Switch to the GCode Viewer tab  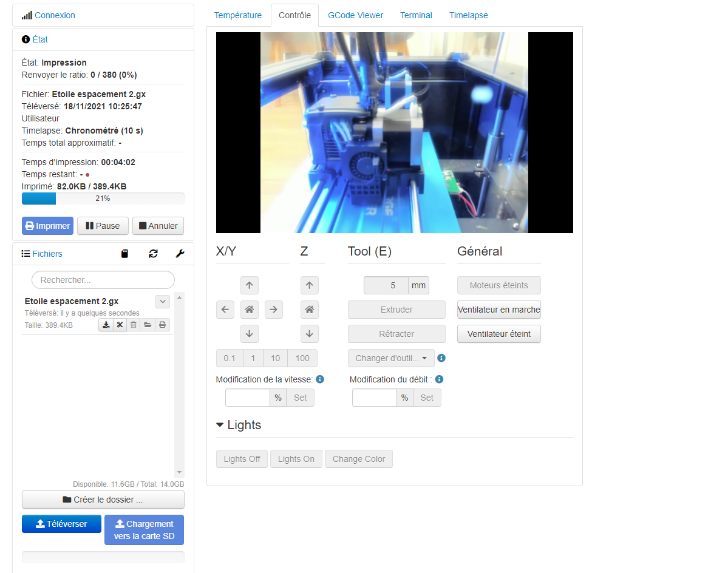[x=356, y=15]
